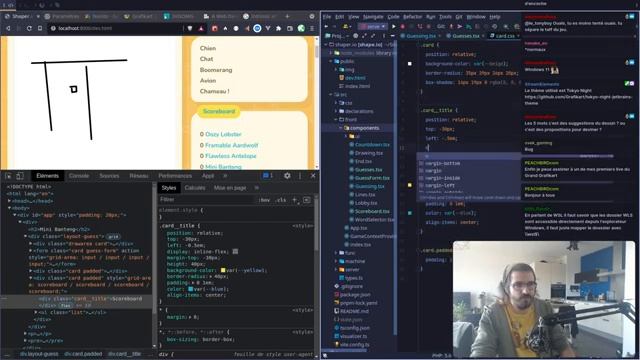
Task: Go back in the browser
Action: click(8, 28)
